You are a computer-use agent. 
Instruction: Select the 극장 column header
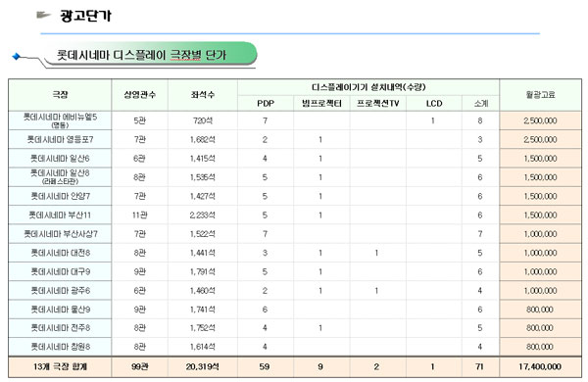(60, 95)
